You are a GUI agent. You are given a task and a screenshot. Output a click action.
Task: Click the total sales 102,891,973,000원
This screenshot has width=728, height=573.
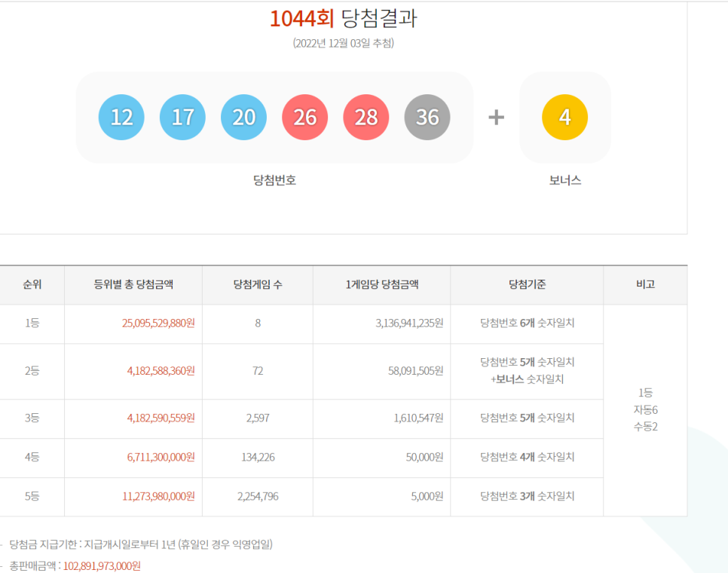pos(102,566)
